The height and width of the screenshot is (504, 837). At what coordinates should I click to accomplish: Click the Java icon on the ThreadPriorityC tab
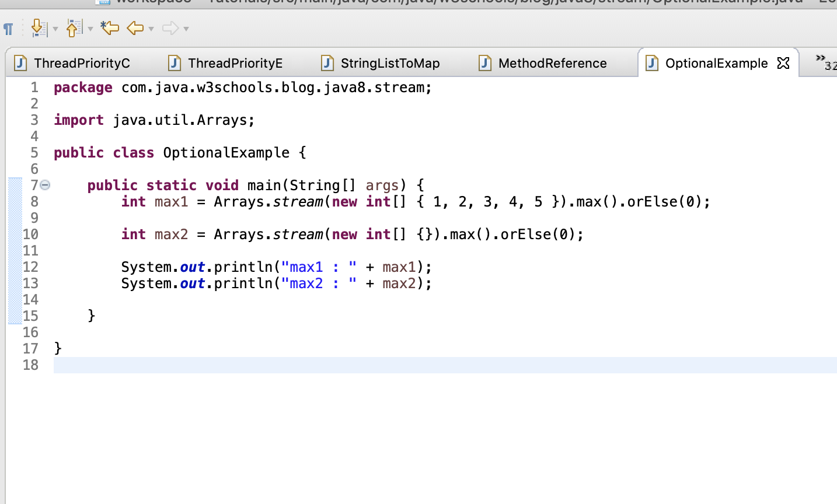pos(20,63)
